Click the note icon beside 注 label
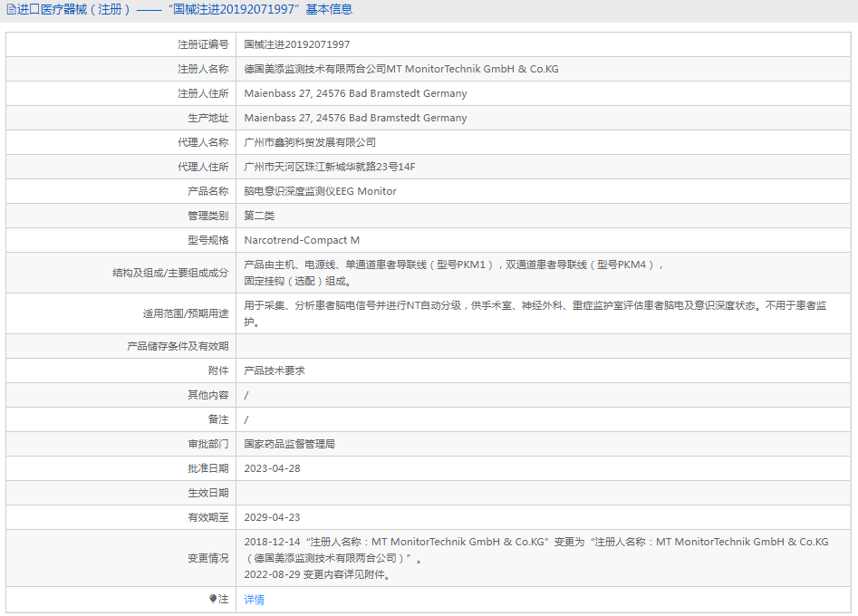This screenshot has height=616, width=858. 213,599
